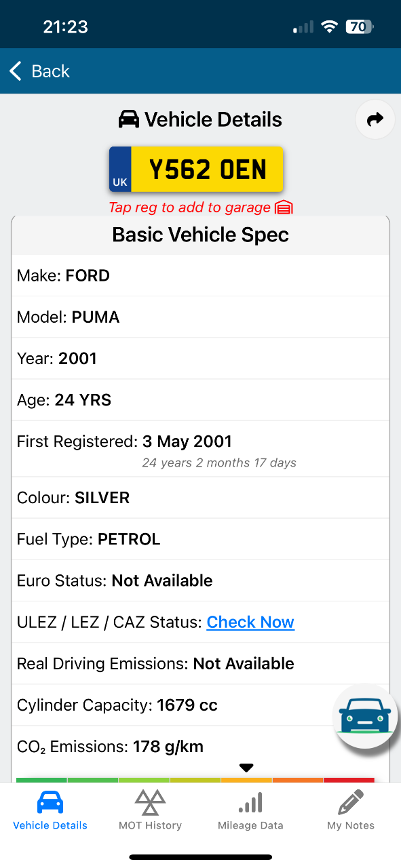
Task: Tap the Basic Vehicle Spec header
Action: [201, 235]
